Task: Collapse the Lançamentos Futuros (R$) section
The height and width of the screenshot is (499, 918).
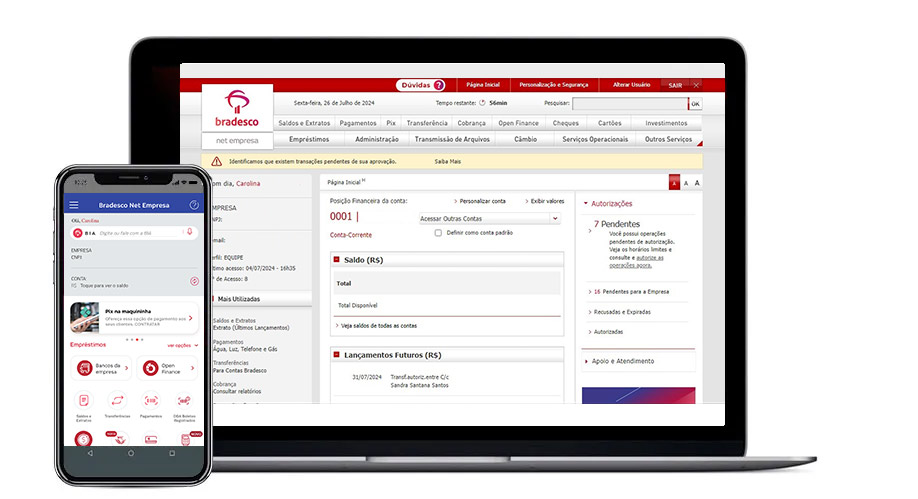Action: (x=336, y=355)
